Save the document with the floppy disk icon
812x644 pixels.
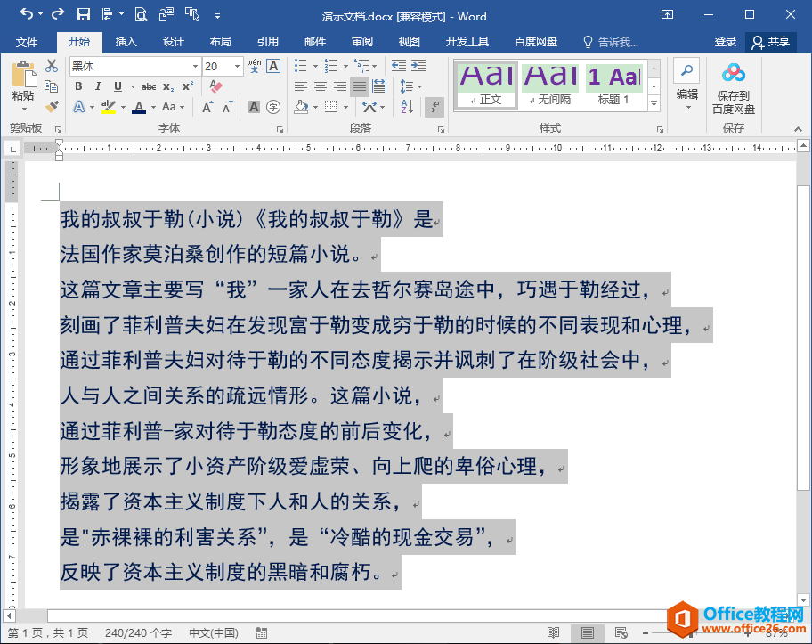84,15
